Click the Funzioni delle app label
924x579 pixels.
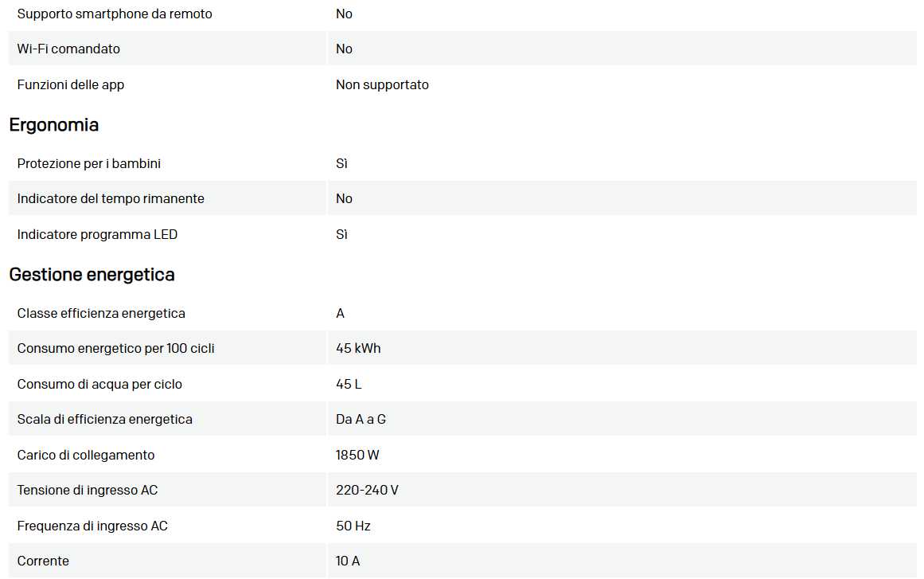click(x=71, y=84)
